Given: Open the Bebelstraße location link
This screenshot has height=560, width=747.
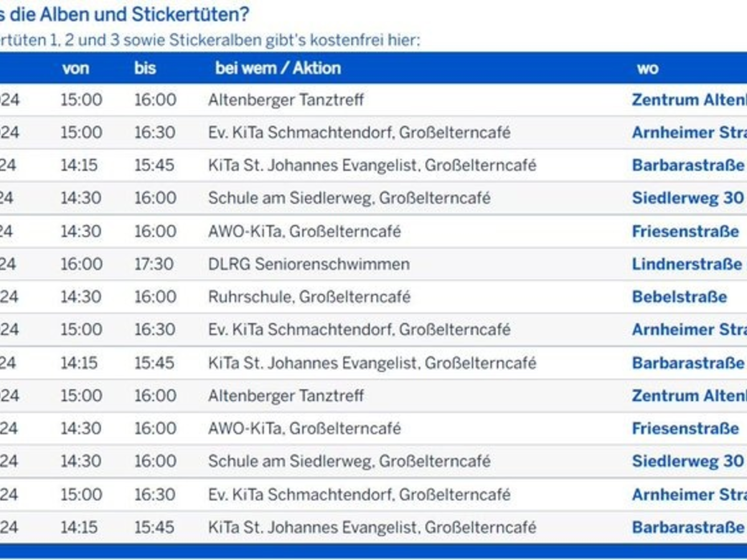Looking at the screenshot, I should click(679, 297).
